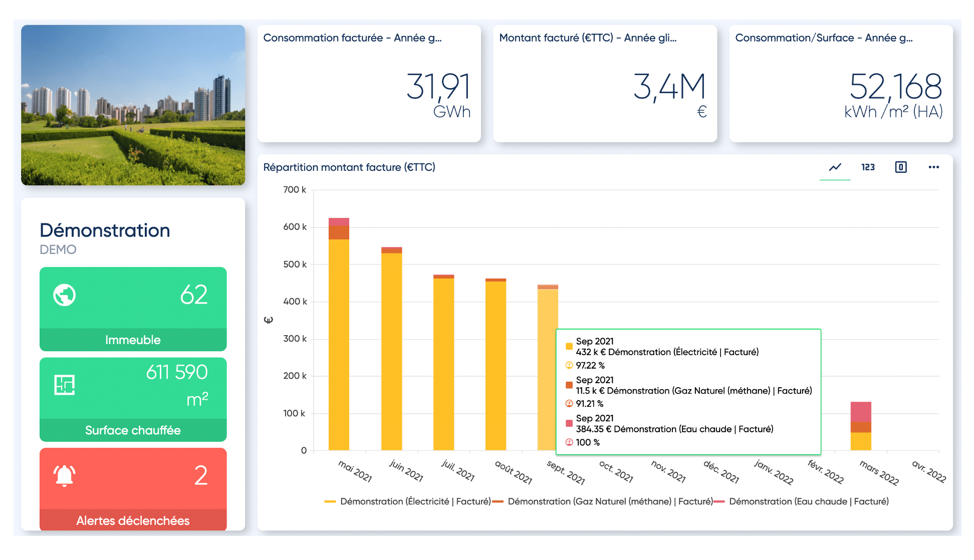Open the three-dots chart options menu
Screen dimensions: 974x560
click(933, 167)
